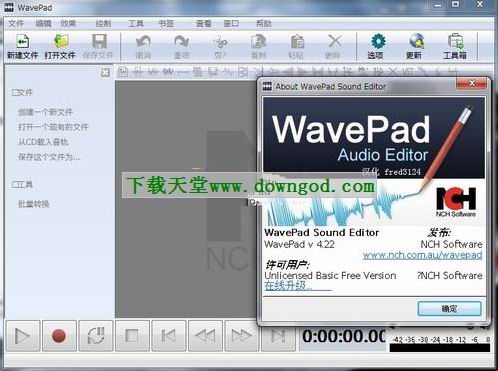
Task: Click the Update (更新) globe icon
Action: (414, 46)
